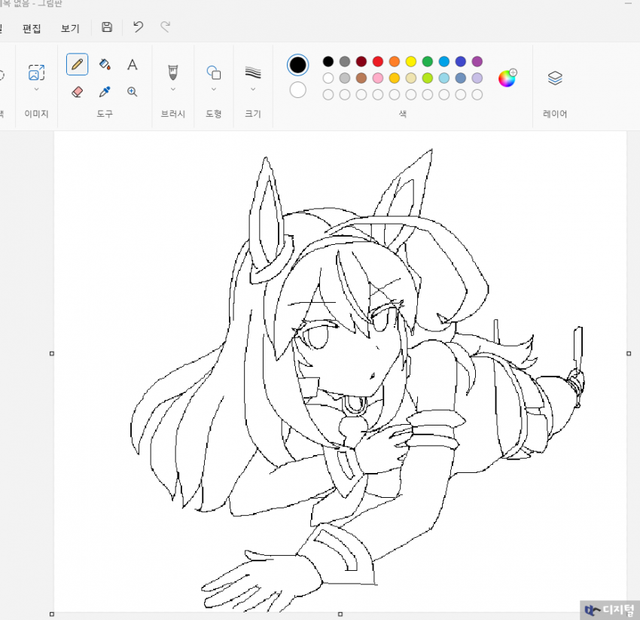Open the Layers panel icon

555,78
